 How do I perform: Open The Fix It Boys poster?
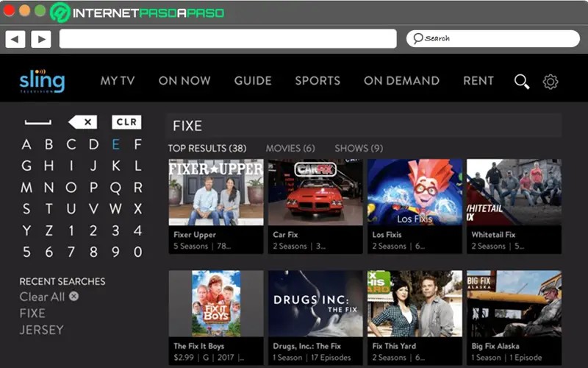point(216,303)
